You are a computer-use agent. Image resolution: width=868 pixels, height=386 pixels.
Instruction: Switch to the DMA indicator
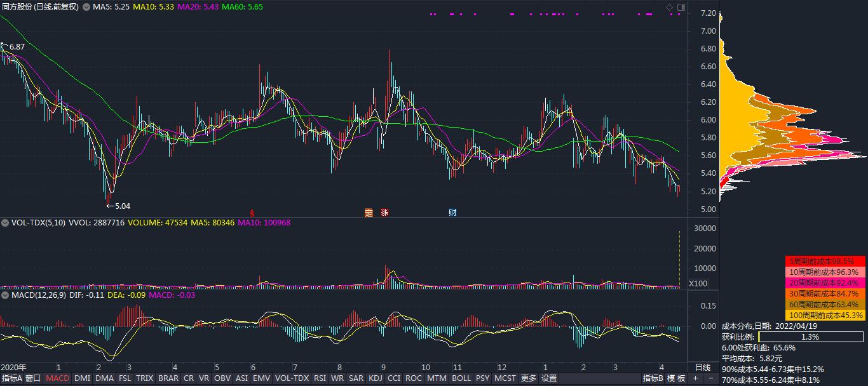pyautogui.click(x=104, y=378)
